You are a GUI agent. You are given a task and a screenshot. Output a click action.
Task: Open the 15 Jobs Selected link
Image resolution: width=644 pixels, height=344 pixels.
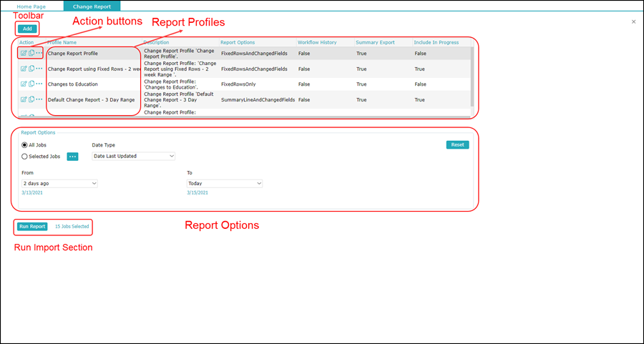(x=72, y=227)
